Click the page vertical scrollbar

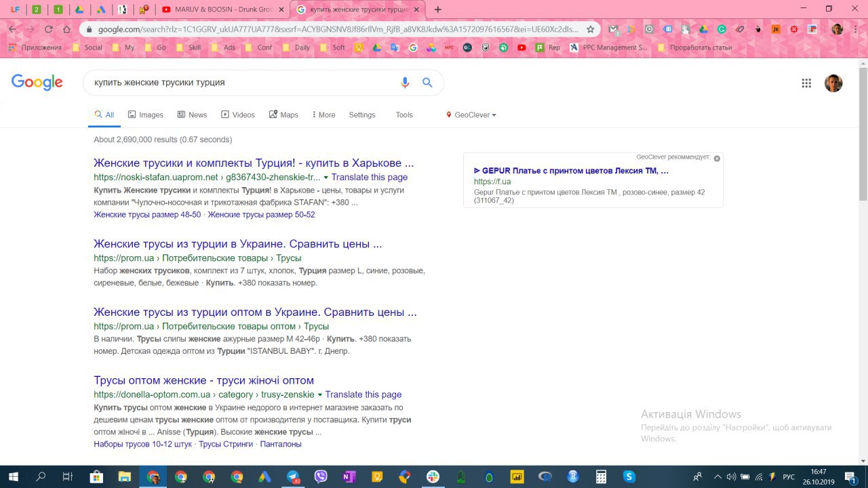[863, 134]
